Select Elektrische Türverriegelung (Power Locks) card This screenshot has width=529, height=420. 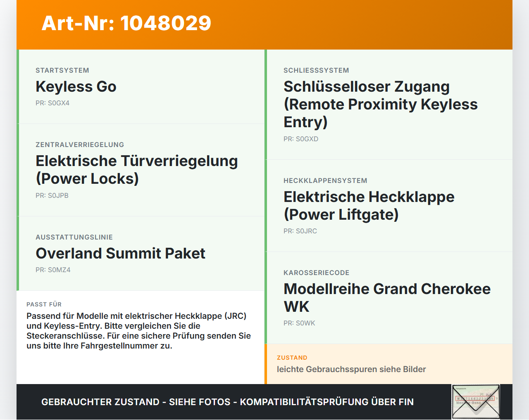(141, 170)
